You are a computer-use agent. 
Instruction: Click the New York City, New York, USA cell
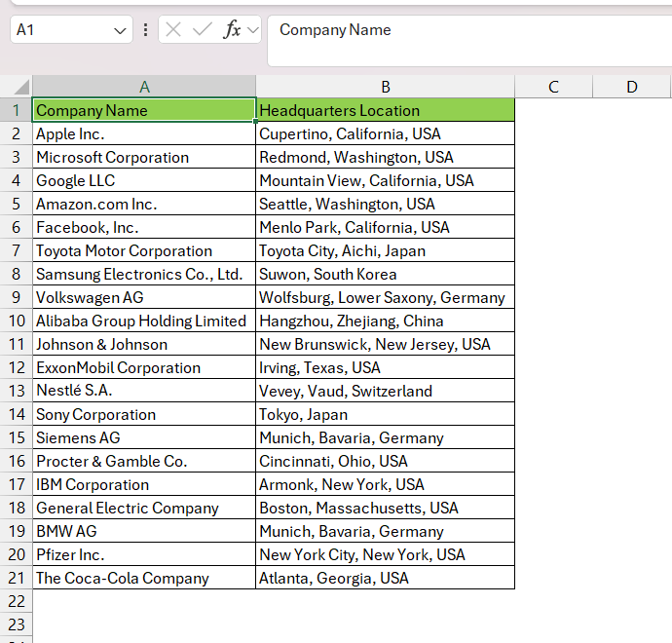pos(386,554)
